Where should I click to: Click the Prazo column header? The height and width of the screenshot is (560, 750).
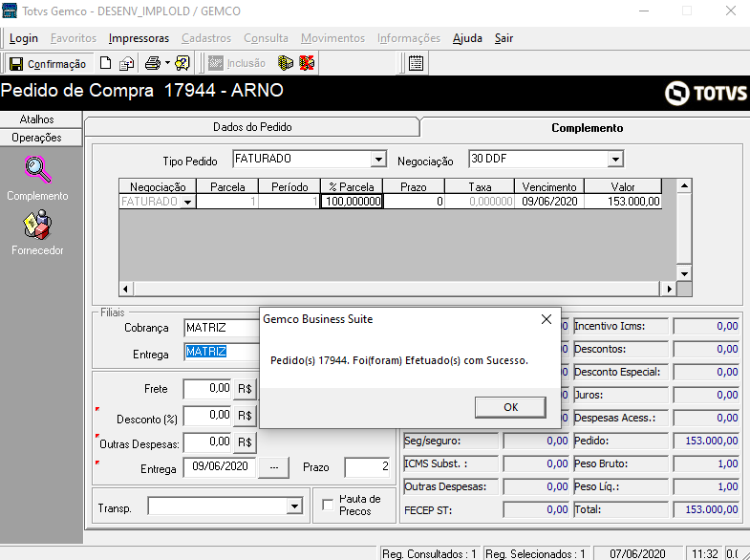(414, 186)
